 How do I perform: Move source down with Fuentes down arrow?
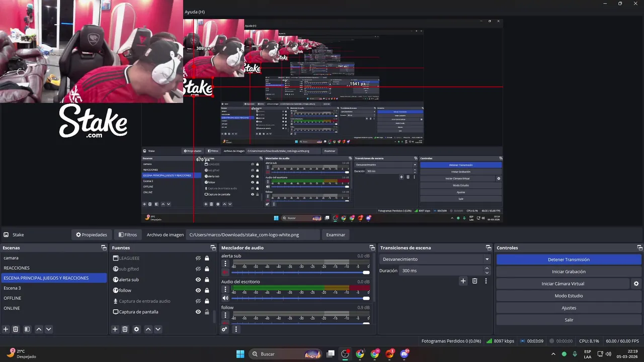tap(157, 329)
